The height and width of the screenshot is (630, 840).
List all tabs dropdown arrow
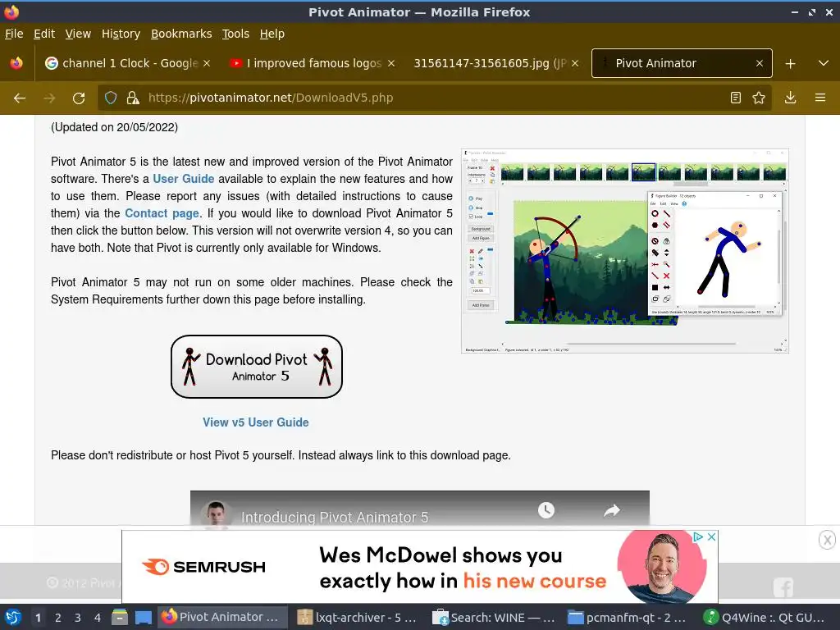click(x=824, y=63)
